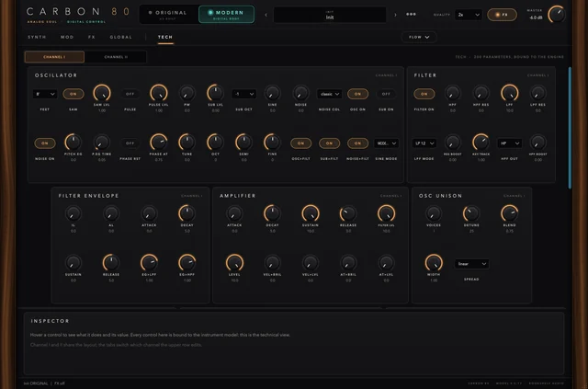This screenshot has width=588, height=389.
Task: Switch to the MOD tab
Action: 67,37
